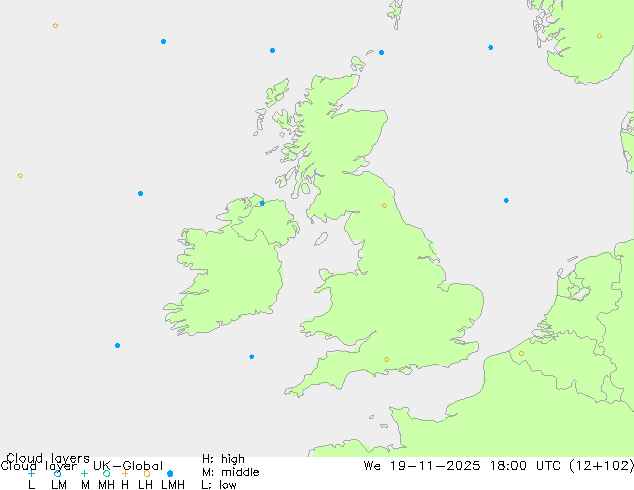Click the 'L: low' legend text

click(x=219, y=485)
